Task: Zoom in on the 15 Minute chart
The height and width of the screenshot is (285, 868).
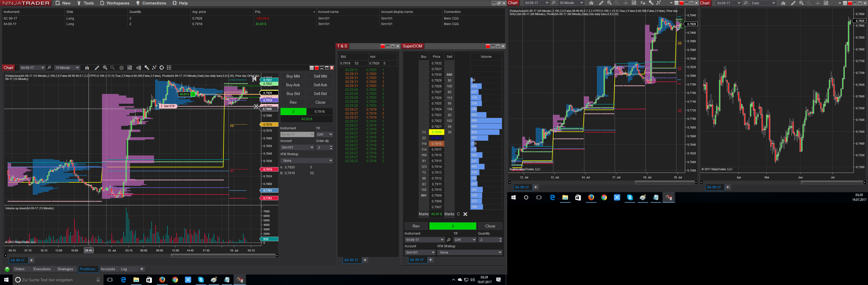Action: pos(105,68)
